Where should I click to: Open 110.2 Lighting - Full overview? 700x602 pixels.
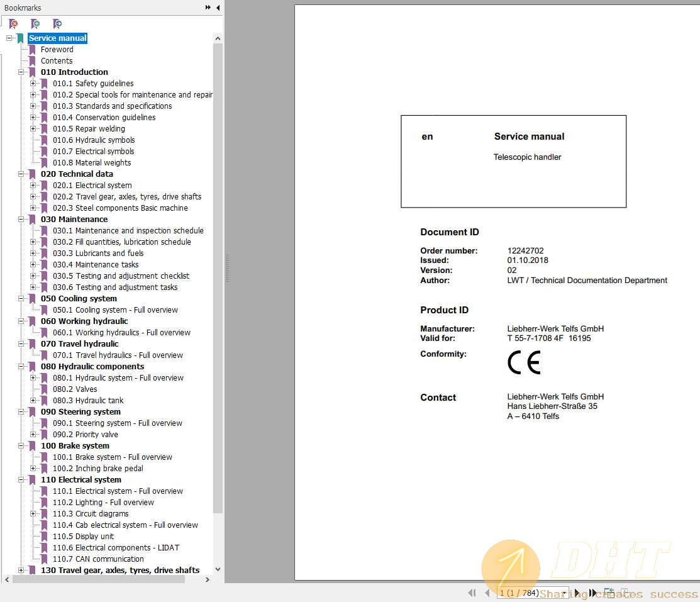coord(103,503)
